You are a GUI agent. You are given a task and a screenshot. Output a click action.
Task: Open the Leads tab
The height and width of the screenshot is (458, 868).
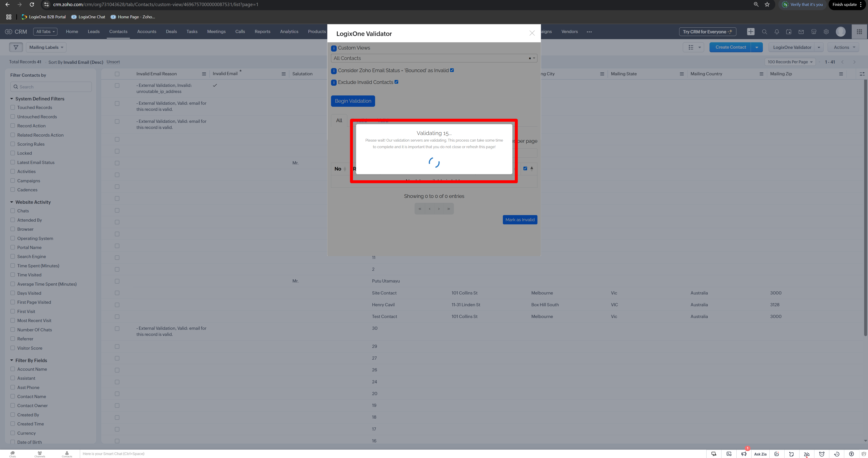(x=94, y=32)
